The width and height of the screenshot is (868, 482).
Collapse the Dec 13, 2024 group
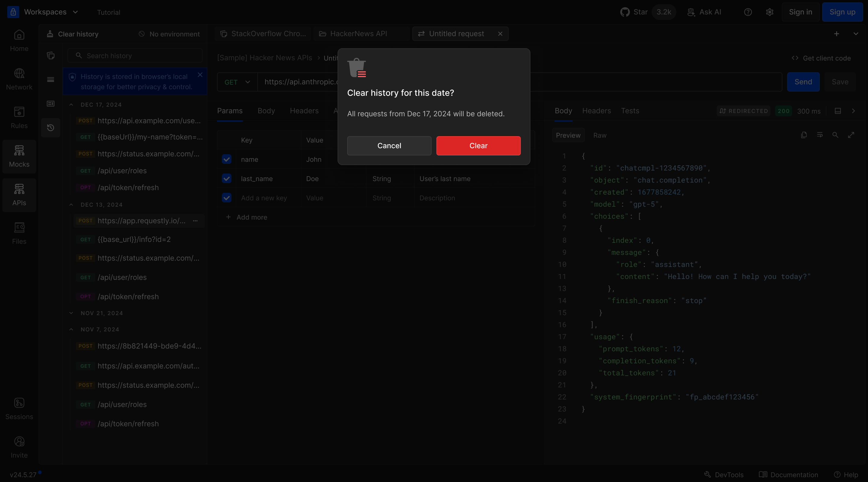71,205
